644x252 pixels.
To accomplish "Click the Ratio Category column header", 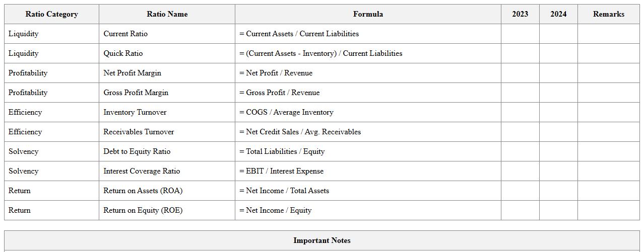I will (51, 14).
